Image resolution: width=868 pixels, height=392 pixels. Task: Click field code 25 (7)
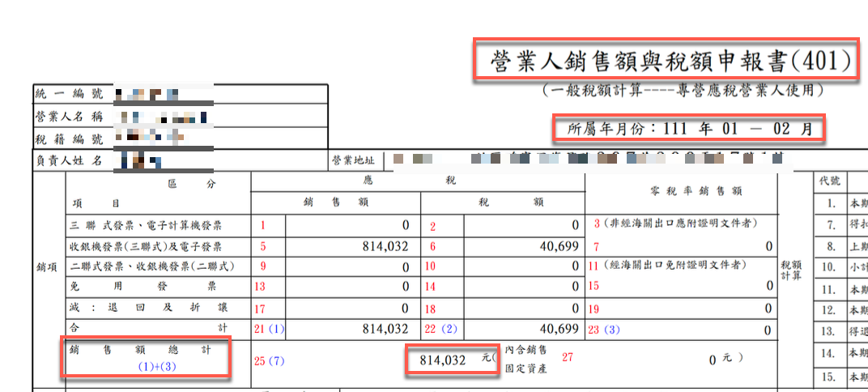pos(269,361)
